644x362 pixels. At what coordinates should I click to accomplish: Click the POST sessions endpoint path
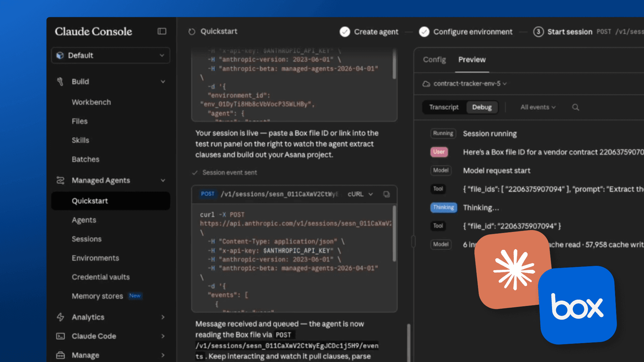pyautogui.click(x=279, y=194)
